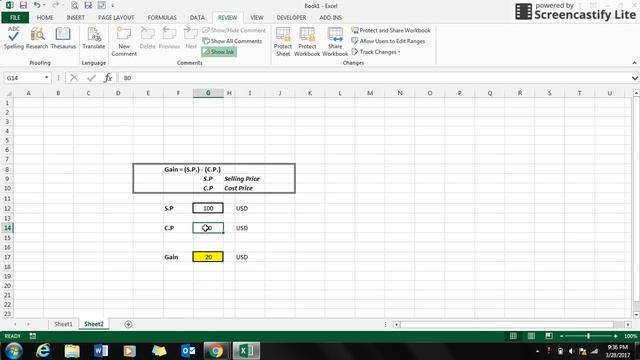Screen dimensions: 640x360
Task: Click the Windows Start button
Action: point(13,351)
